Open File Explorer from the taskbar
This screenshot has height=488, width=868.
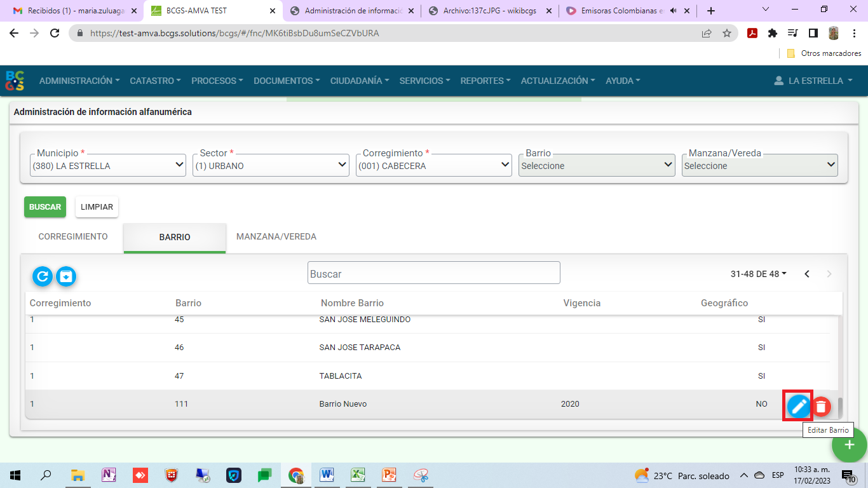tap(78, 475)
